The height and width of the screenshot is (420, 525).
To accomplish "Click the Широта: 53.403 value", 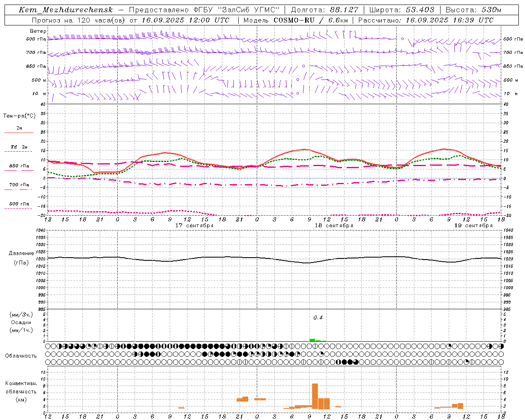I will coord(402,10).
